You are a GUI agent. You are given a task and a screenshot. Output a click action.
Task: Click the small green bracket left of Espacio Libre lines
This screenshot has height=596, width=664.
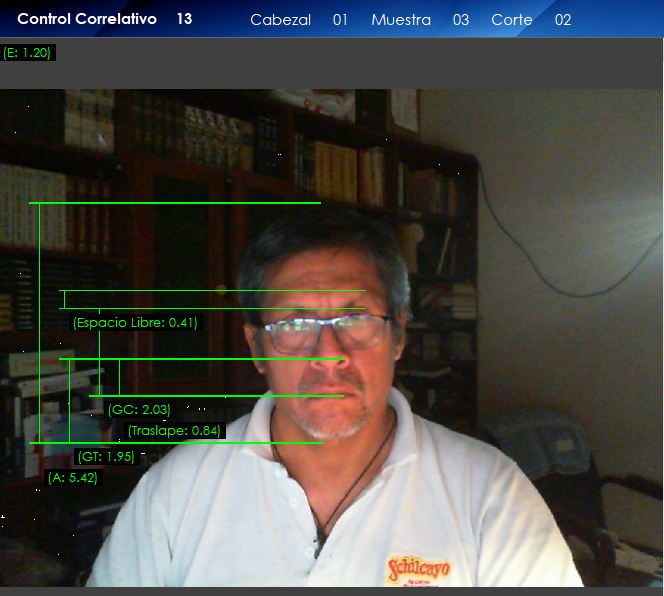tap(64, 299)
